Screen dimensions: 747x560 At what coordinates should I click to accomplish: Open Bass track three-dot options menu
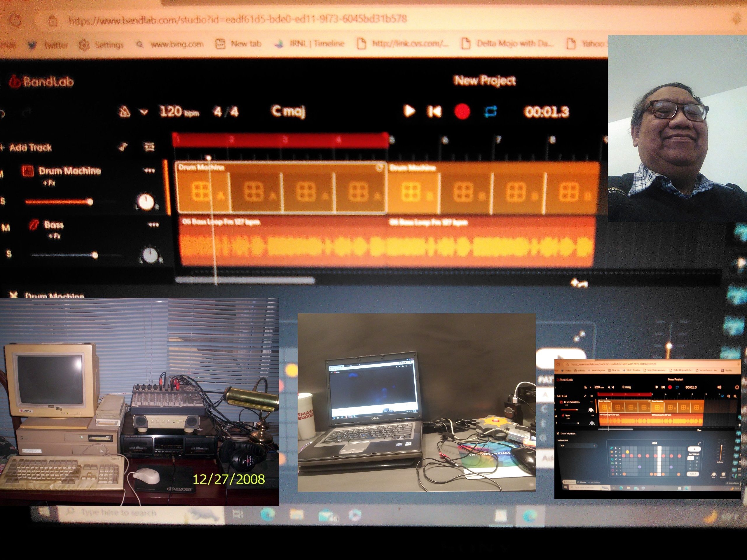point(153,225)
